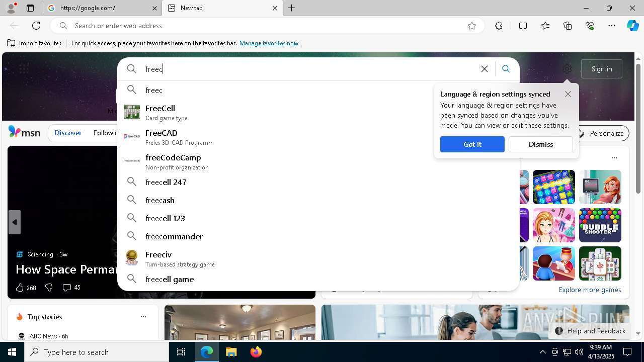Select the plain freec suggestion
This screenshot has width=644, height=362.
(318, 90)
